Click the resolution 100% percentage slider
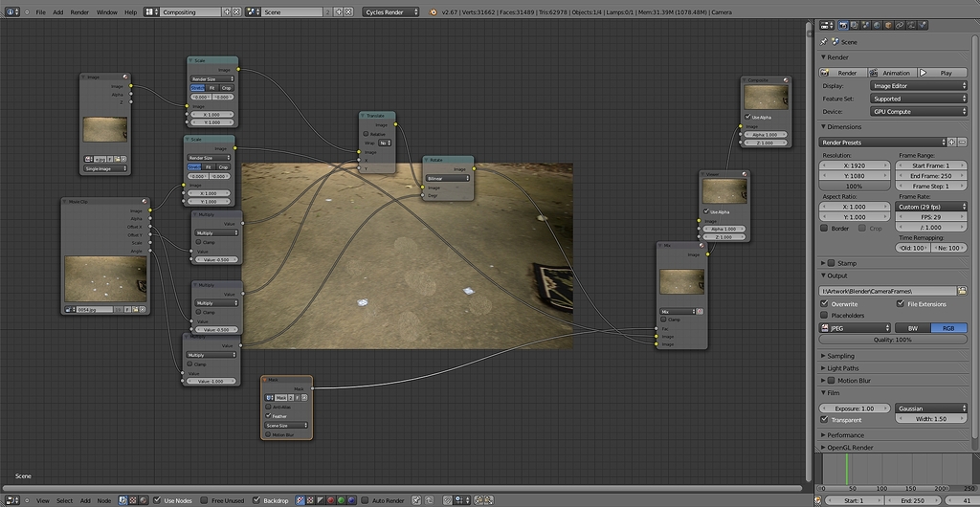The height and width of the screenshot is (507, 980). (x=855, y=187)
